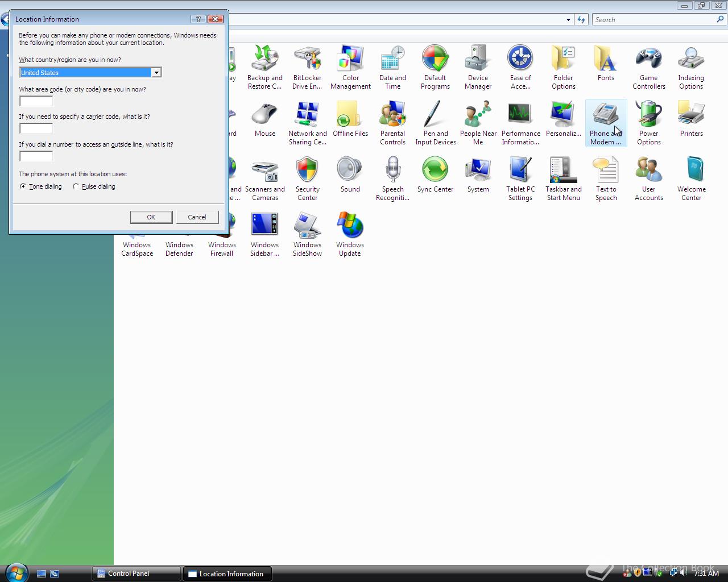Open Color Management icon
The image size is (728, 582).
(350, 67)
